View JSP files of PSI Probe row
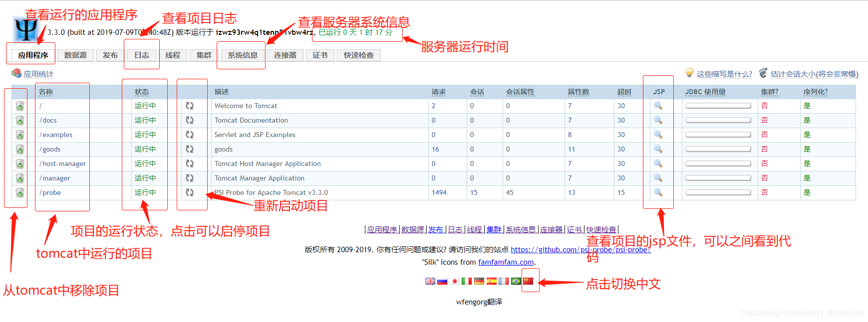The width and height of the screenshot is (868, 322). tap(658, 192)
